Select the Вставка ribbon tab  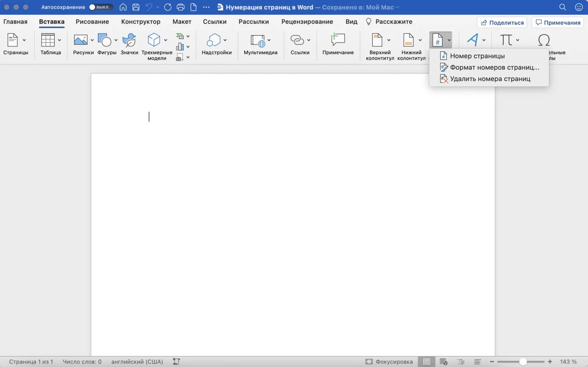point(52,22)
